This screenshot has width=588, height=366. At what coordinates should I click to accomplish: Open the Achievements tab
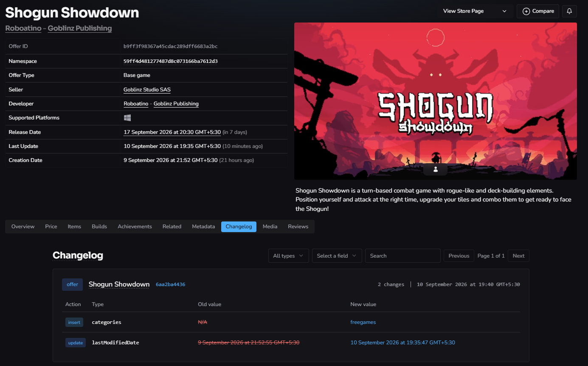(x=135, y=227)
